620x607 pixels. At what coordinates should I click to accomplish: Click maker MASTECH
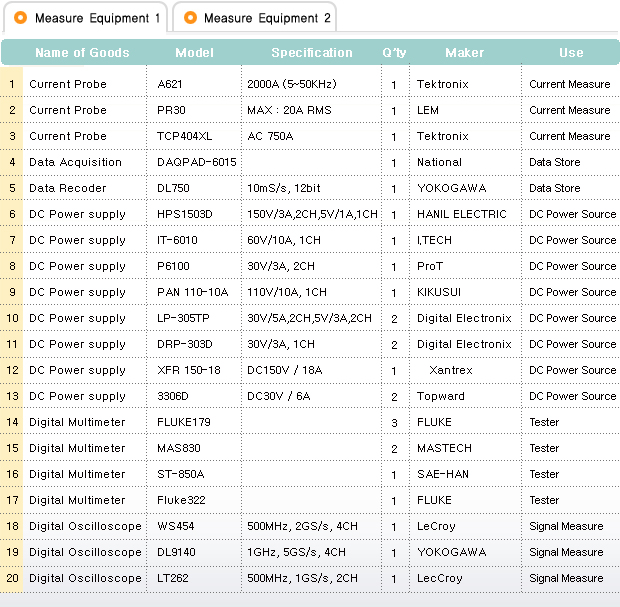(444, 448)
